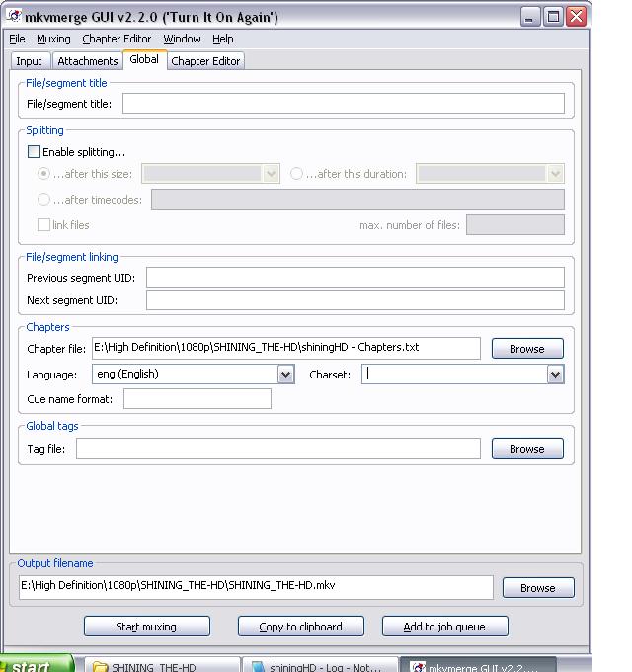The height and width of the screenshot is (672, 632).
Task: Maximize the mkvmerge GUI window
Action: 553,17
